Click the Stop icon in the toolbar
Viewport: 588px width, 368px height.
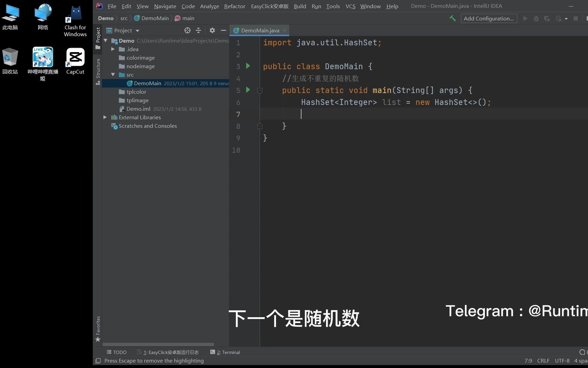tap(575, 18)
